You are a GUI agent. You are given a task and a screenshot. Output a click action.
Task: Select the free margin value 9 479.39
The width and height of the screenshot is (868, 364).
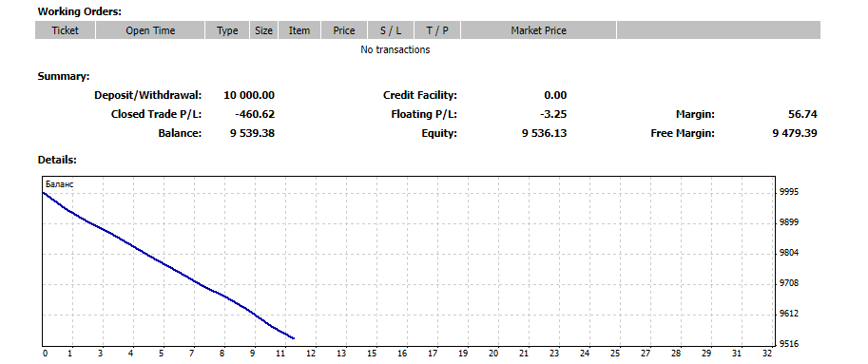(x=795, y=133)
